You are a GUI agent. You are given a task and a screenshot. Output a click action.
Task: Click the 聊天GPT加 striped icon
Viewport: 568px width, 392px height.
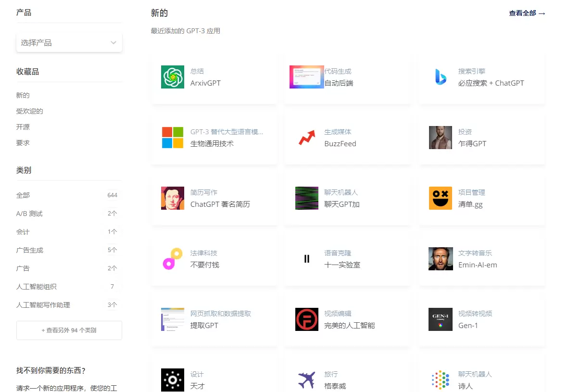point(306,198)
